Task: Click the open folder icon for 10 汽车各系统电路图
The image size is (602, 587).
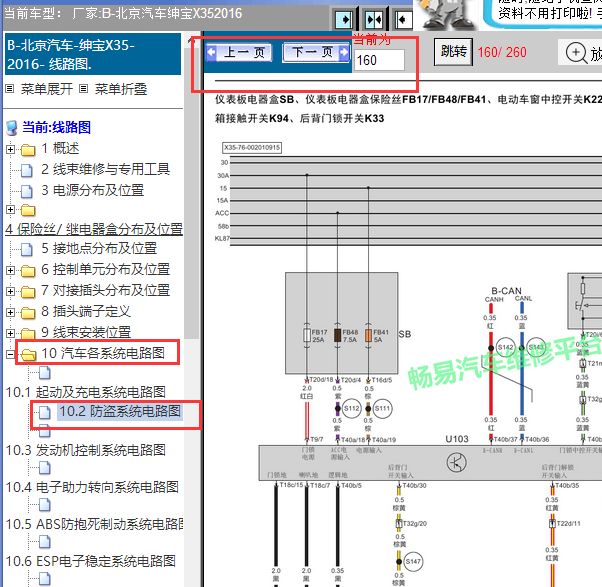Action: [x=28, y=354]
